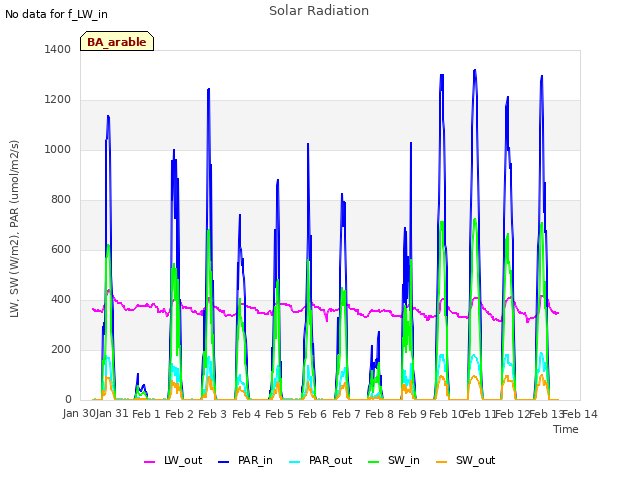The height and width of the screenshot is (480, 640).
Task: Click the Feb 8 x-axis tick label
Action: coord(379,414)
